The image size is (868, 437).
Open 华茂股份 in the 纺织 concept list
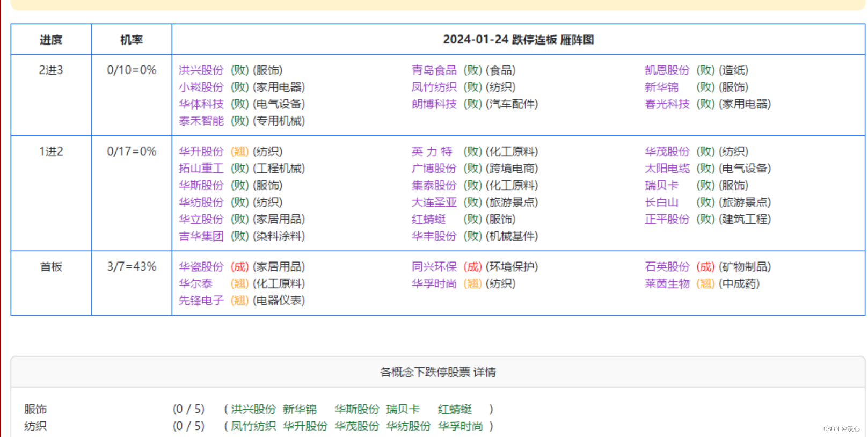click(x=357, y=426)
